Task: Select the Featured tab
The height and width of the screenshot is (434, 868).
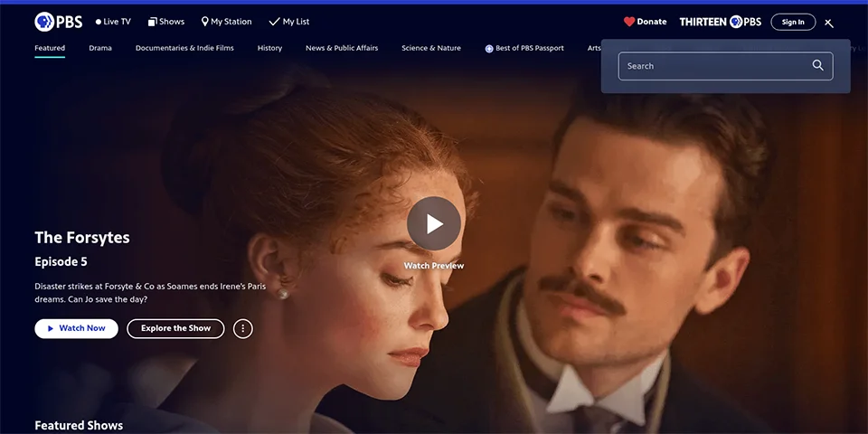Action: pyautogui.click(x=50, y=48)
